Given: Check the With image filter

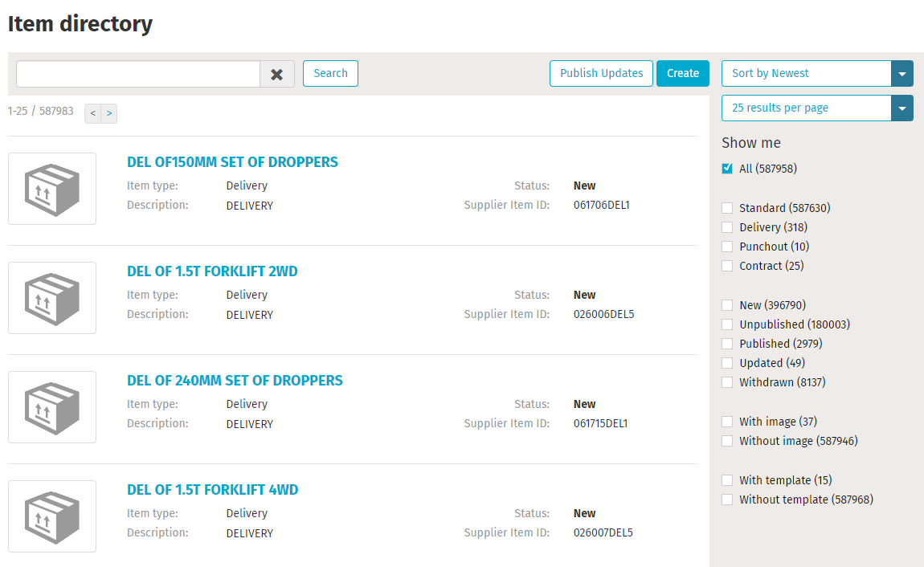Looking at the screenshot, I should coord(727,421).
